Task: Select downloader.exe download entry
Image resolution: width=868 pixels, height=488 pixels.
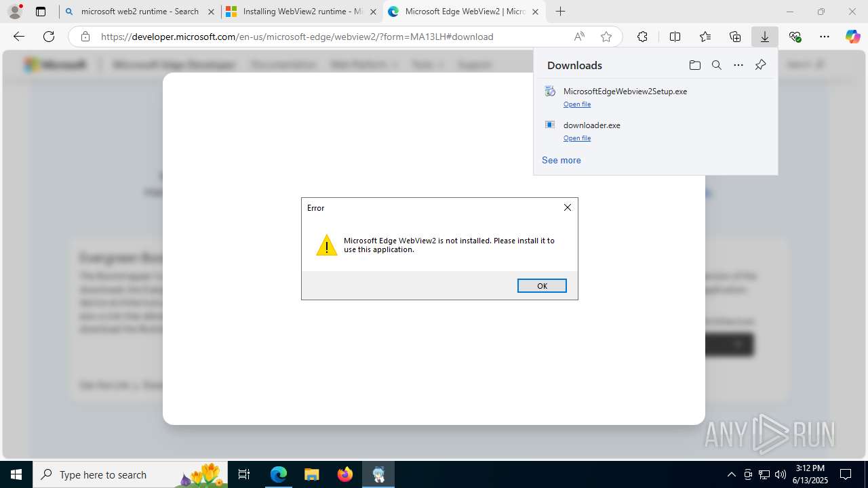Action: pyautogui.click(x=655, y=131)
